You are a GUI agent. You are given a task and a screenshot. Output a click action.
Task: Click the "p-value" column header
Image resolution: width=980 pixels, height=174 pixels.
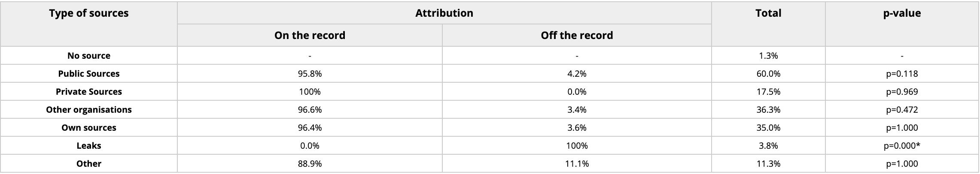902,13
